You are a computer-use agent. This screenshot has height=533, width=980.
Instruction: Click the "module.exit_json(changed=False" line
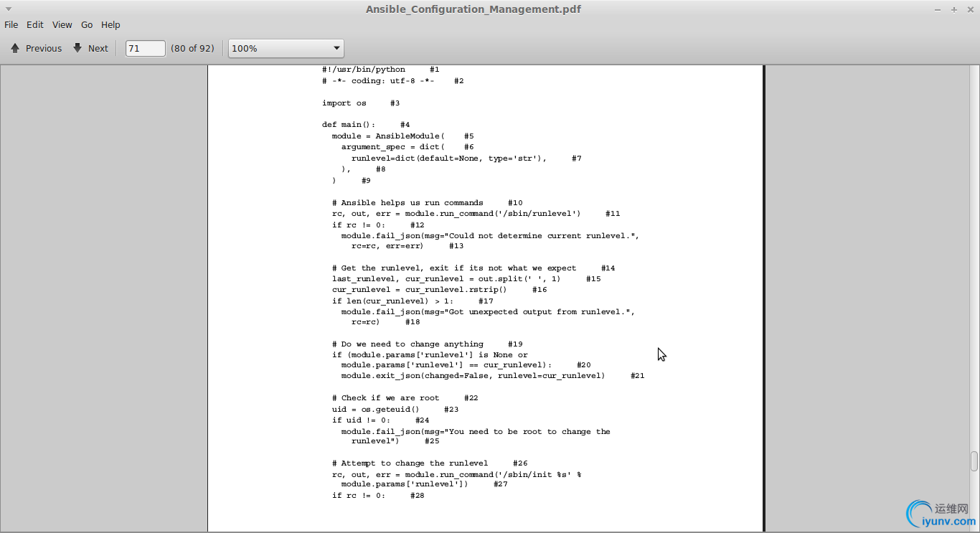point(493,376)
